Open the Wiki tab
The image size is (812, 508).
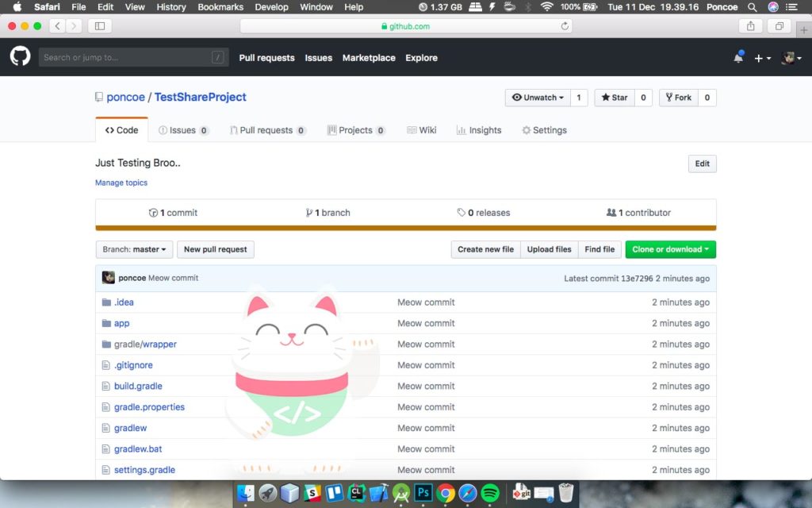[422, 130]
